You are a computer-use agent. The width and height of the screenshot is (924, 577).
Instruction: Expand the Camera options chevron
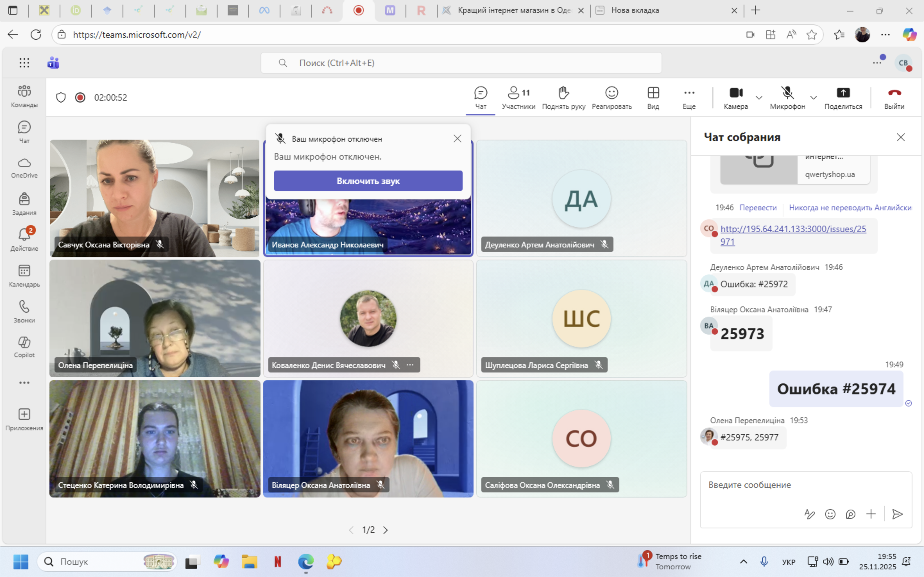click(759, 98)
